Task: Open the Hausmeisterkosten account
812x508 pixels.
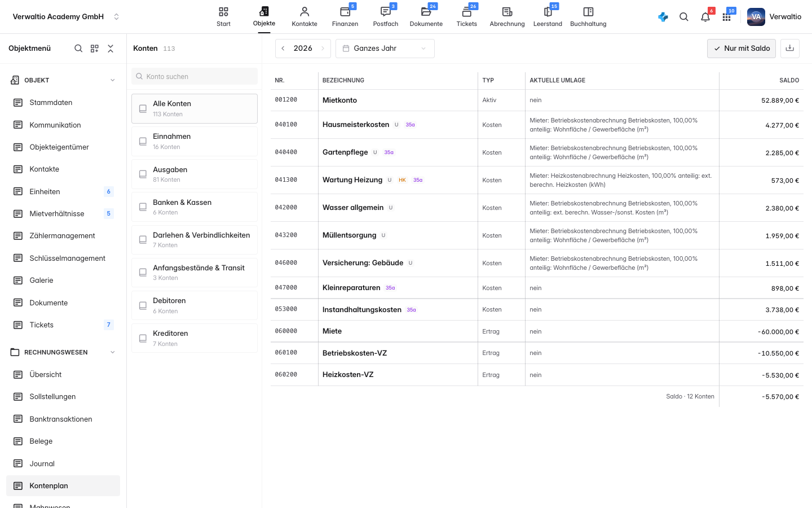Action: [x=356, y=125]
